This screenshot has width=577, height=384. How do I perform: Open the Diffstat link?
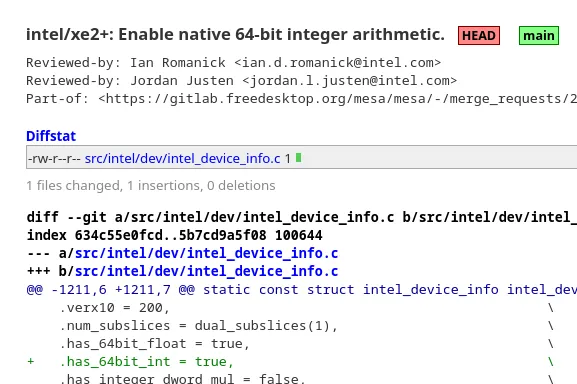(51, 136)
